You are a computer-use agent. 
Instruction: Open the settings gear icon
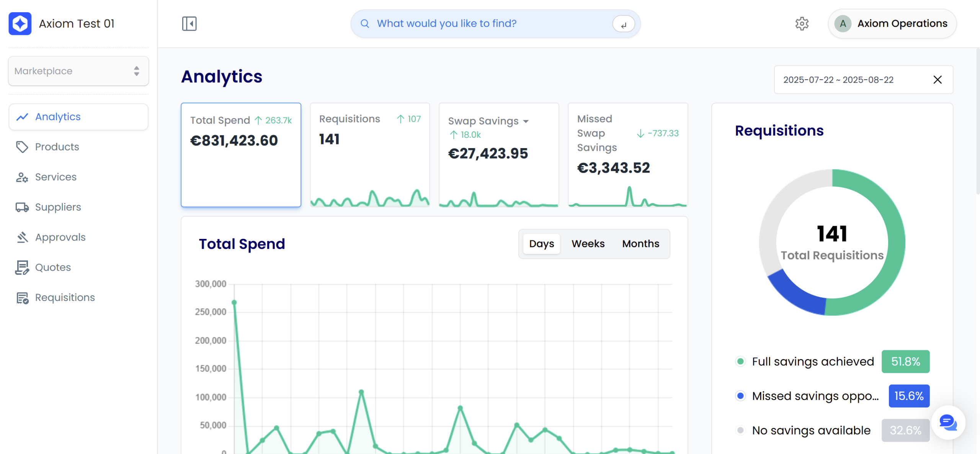point(802,24)
